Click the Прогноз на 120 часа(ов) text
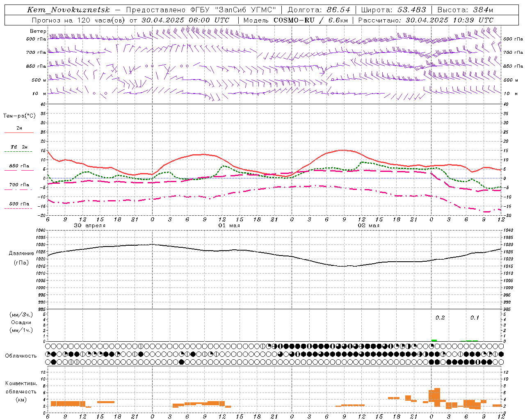 pos(78,20)
